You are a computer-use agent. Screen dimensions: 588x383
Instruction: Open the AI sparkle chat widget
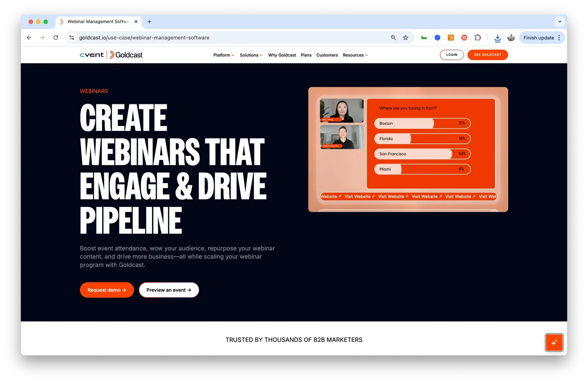pyautogui.click(x=554, y=343)
